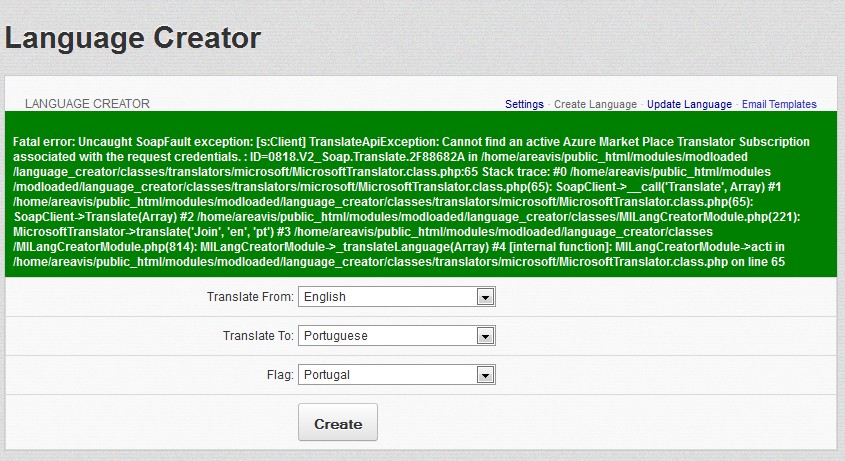Click the arrow on the Translate From combo box
Image resolution: width=845 pixels, height=461 pixels.
(x=485, y=297)
